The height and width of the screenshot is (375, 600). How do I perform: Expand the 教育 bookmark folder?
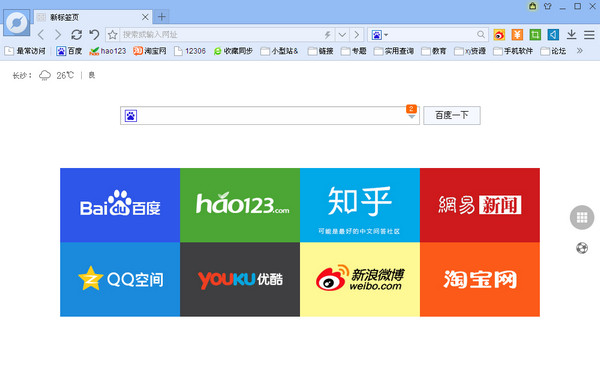[x=434, y=51]
